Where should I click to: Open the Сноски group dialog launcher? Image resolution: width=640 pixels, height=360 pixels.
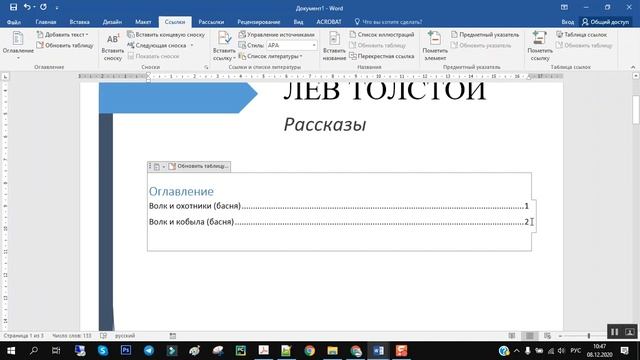click(206, 67)
